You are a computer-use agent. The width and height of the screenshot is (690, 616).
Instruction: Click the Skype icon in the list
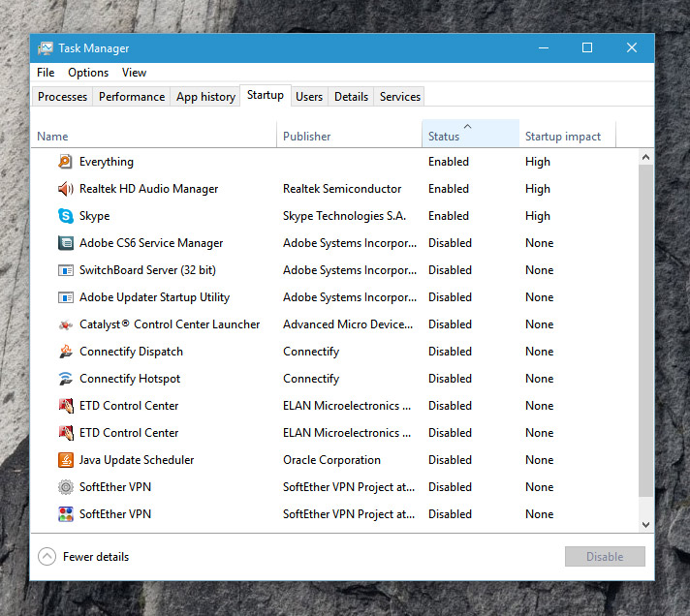pos(65,216)
